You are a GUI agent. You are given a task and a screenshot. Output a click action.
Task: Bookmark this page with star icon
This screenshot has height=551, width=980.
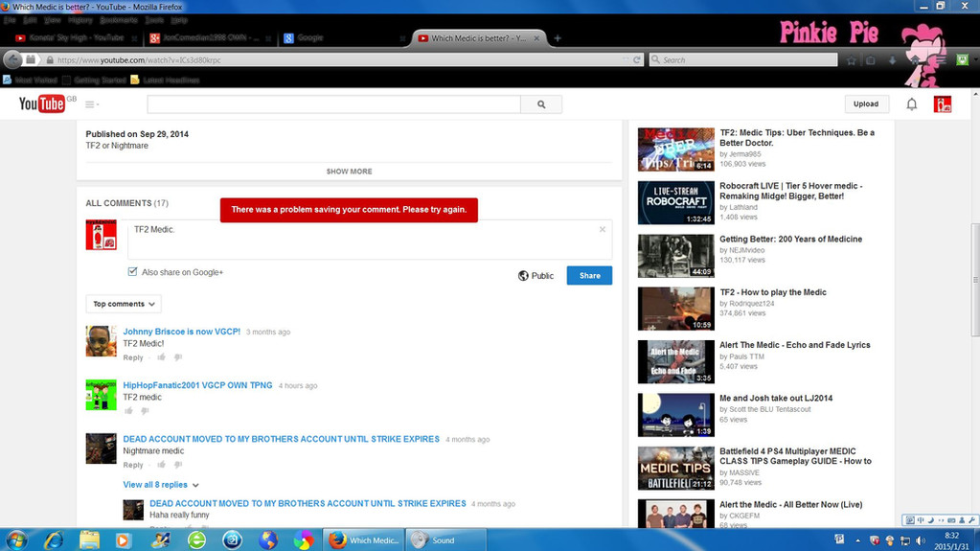852,60
